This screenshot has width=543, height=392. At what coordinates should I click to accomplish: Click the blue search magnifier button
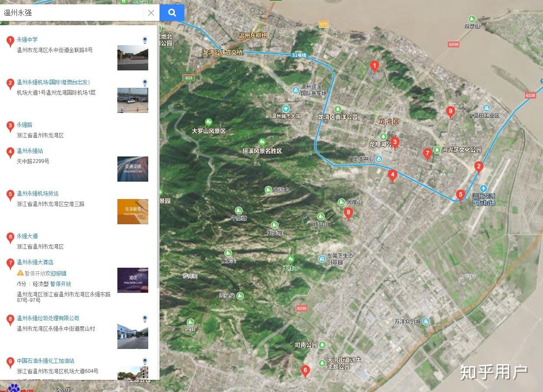pos(172,13)
